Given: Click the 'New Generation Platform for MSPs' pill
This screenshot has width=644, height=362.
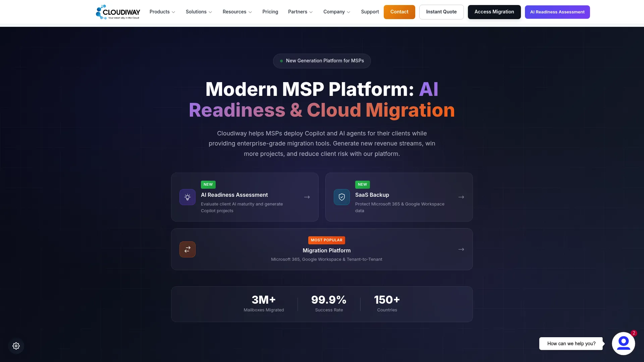Looking at the screenshot, I should tap(322, 61).
